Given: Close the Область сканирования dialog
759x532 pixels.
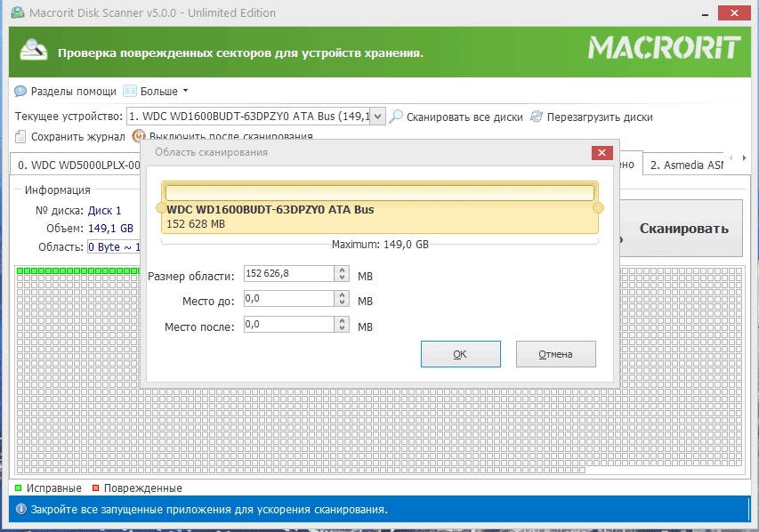Looking at the screenshot, I should [602, 152].
